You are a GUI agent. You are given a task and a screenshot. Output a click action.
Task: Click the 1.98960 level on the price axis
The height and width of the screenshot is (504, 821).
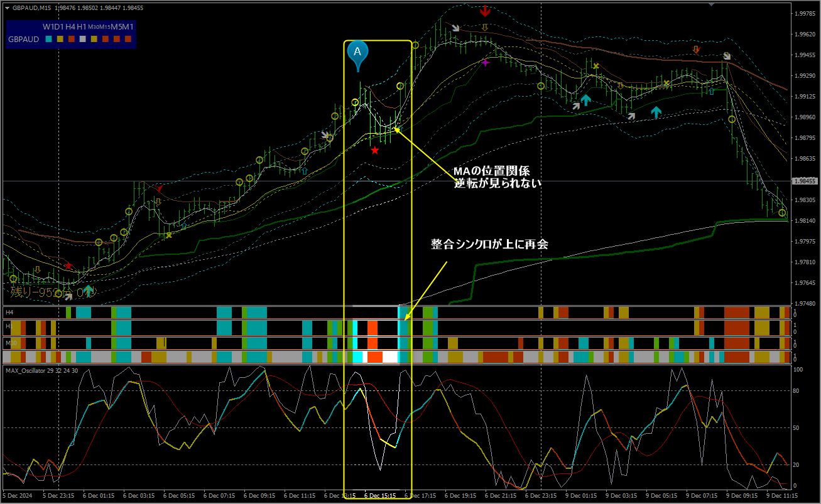coord(805,117)
